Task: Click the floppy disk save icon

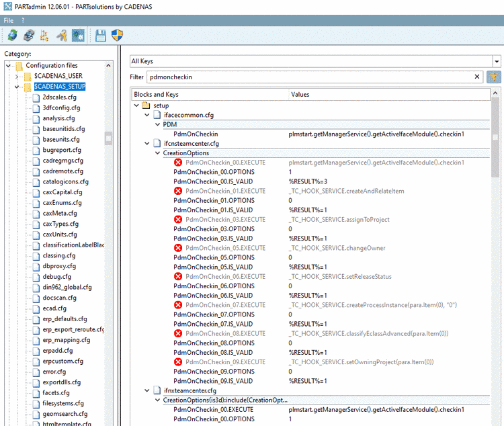Action: pyautogui.click(x=101, y=36)
